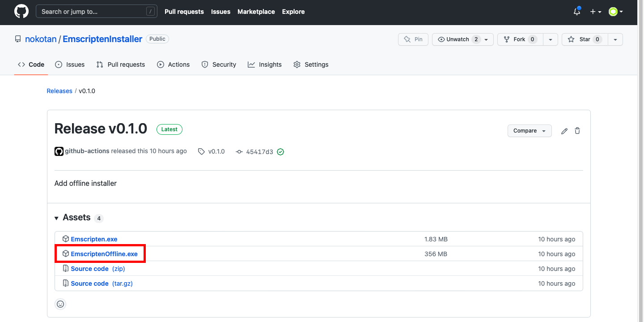Pin this repository
The height and width of the screenshot is (322, 644).
[x=413, y=39]
